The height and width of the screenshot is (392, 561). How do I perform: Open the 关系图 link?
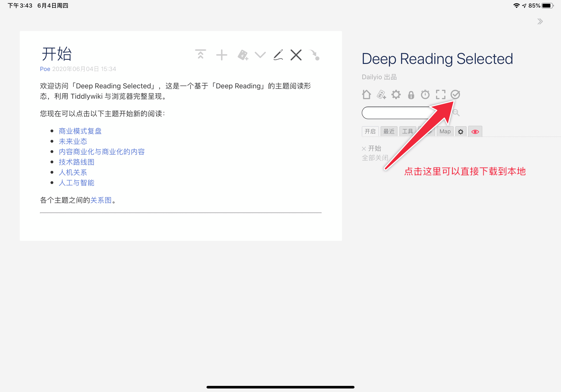click(x=101, y=200)
